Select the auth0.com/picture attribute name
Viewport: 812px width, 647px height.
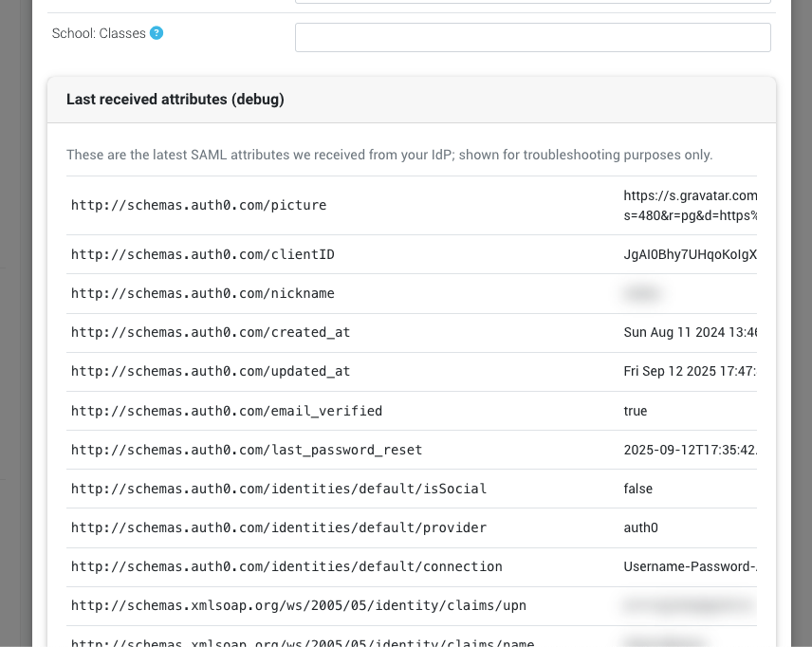click(x=199, y=205)
